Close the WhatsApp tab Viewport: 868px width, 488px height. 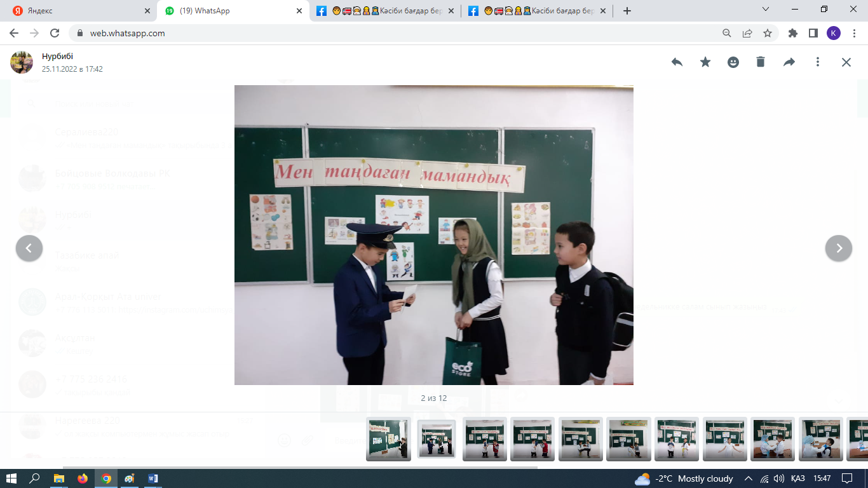[299, 11]
